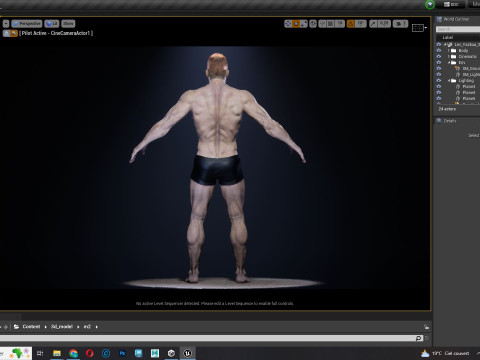Toggle surface snapping icon
480x360 pixels.
click(322, 24)
